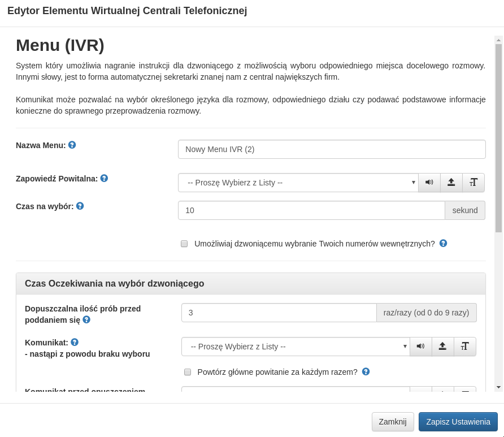This screenshot has height=437, width=504.
Task: Toggle Powtórz główne powitanie checkbox
Action: pyautogui.click(x=188, y=372)
